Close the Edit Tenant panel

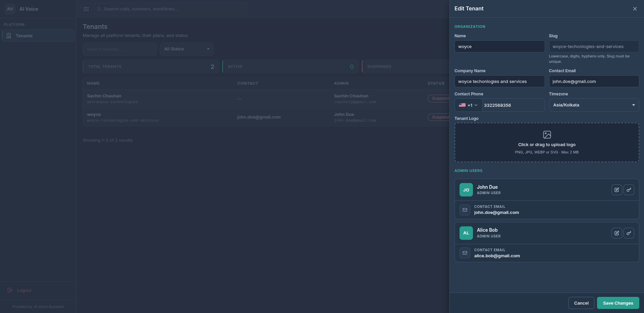coord(635,9)
